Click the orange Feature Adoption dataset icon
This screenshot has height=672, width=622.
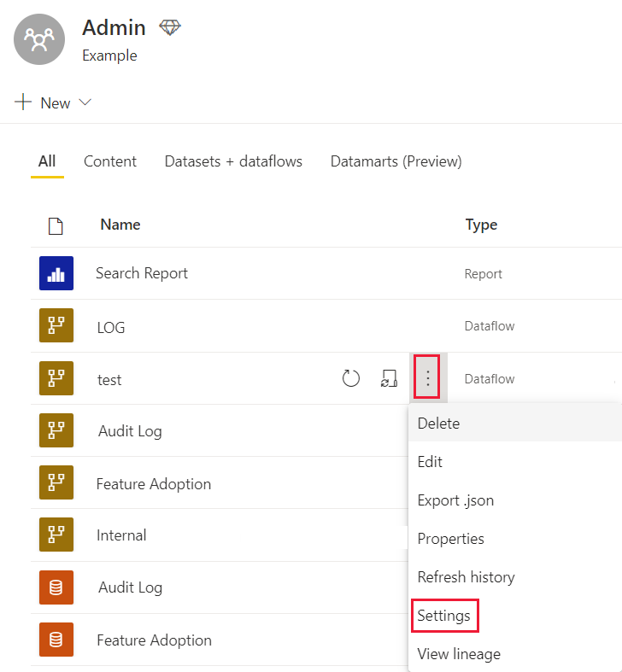56,640
